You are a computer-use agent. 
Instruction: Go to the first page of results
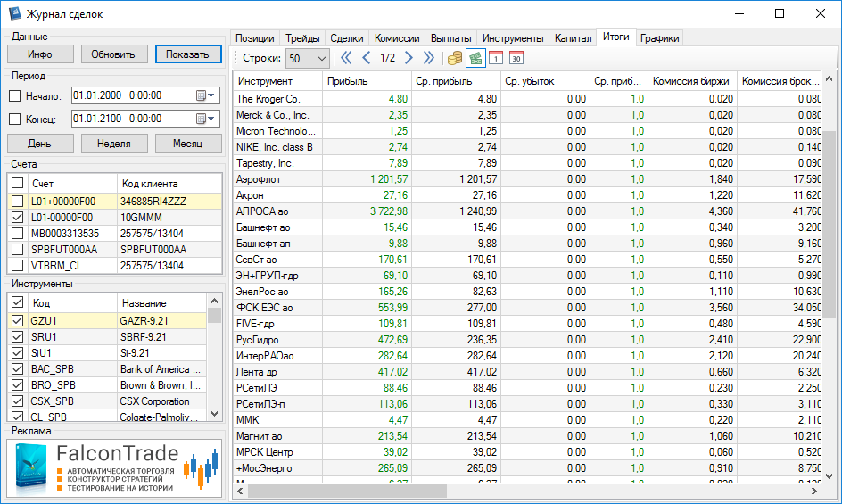click(346, 58)
